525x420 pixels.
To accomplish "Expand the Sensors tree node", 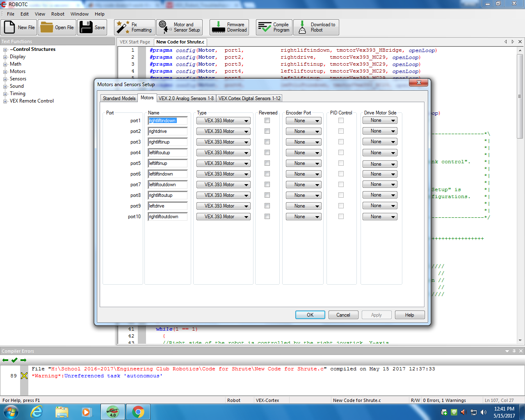I will [5, 79].
